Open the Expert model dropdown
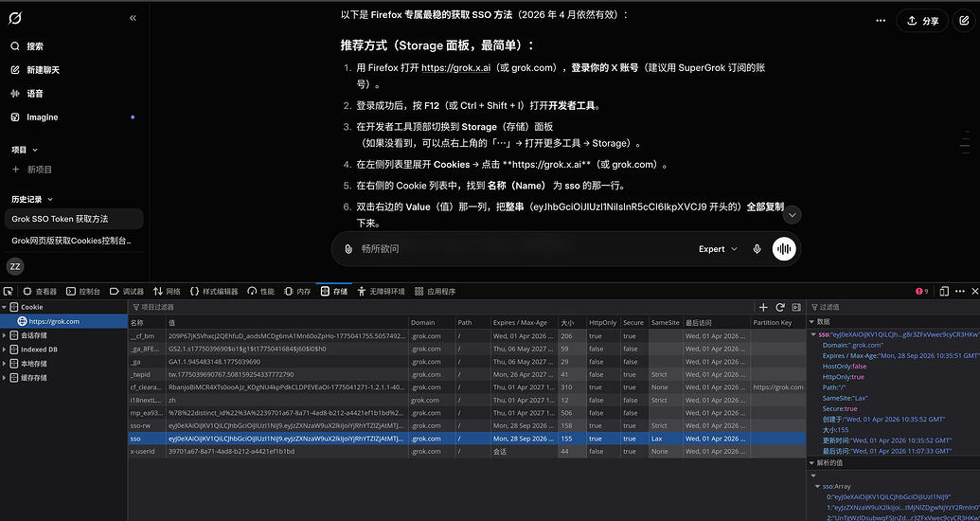 click(718, 249)
